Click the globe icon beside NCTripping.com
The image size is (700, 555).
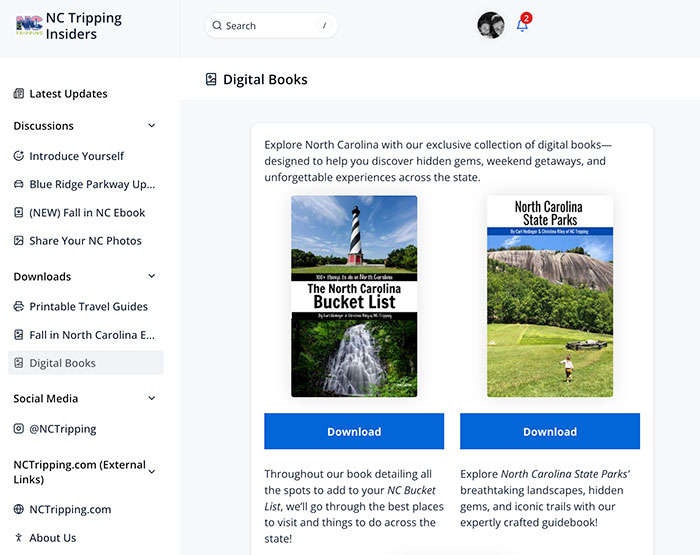(19, 509)
